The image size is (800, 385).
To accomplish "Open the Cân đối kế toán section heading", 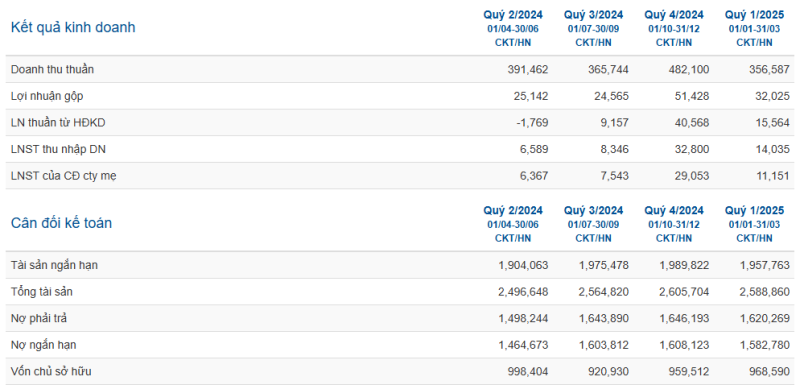I will [x=61, y=223].
